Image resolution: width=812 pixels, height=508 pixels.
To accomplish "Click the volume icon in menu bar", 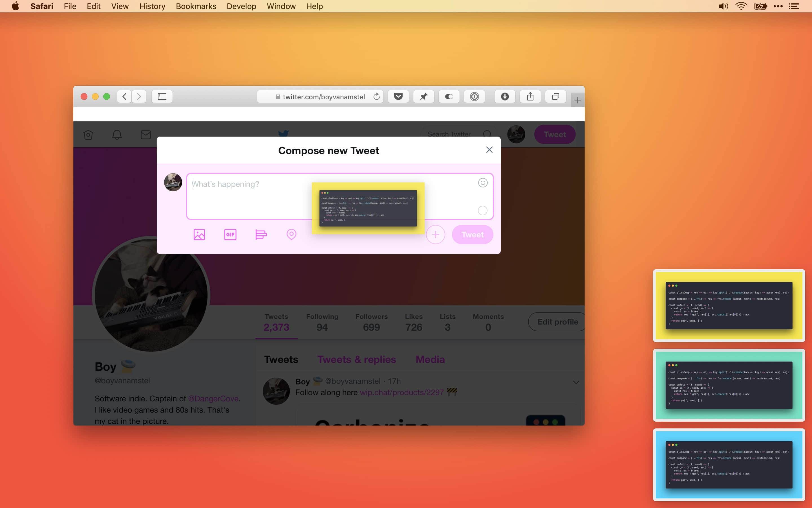I will 723,6.
